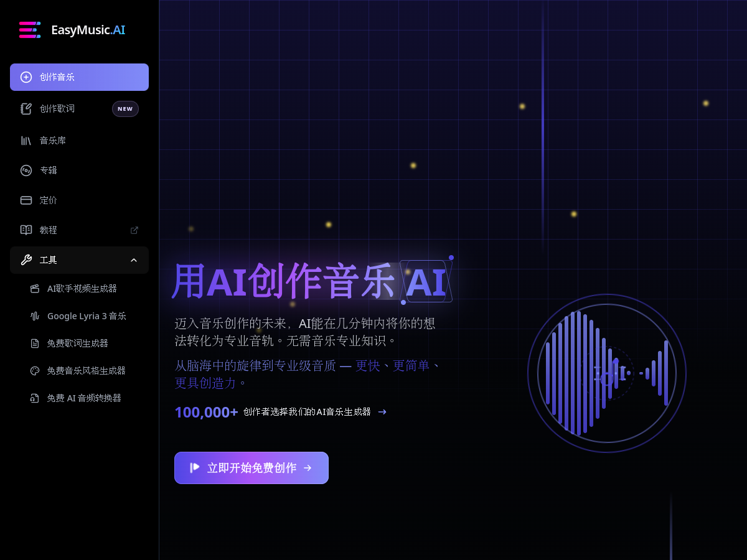Open the 教程 link in the sidebar
The image size is (747, 560).
coord(79,230)
